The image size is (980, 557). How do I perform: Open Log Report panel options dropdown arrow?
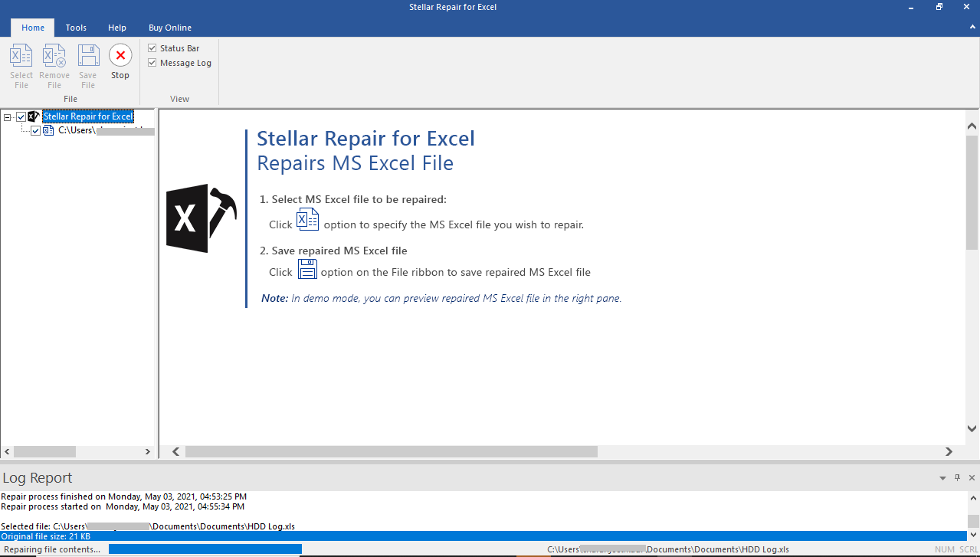click(x=942, y=478)
